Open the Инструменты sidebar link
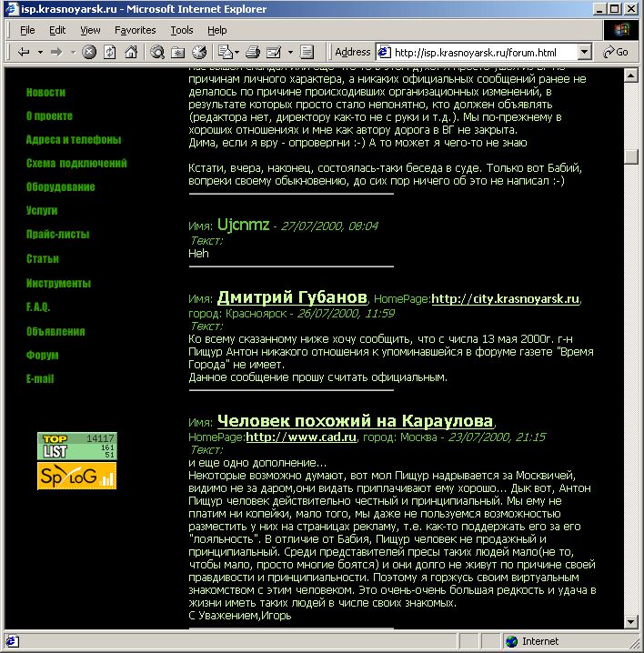 pos(58,283)
